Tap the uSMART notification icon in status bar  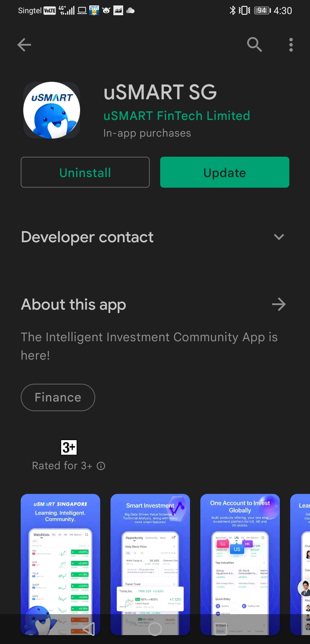[94, 11]
